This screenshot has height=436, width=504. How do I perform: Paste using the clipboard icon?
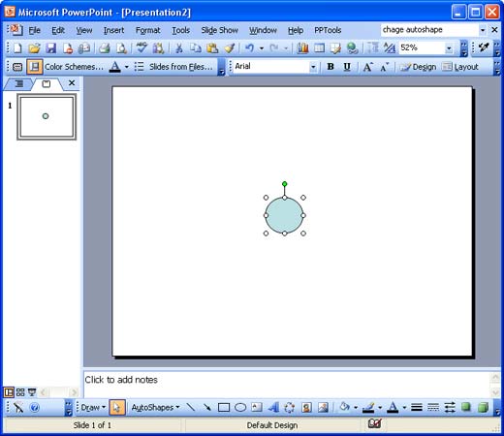(212, 48)
